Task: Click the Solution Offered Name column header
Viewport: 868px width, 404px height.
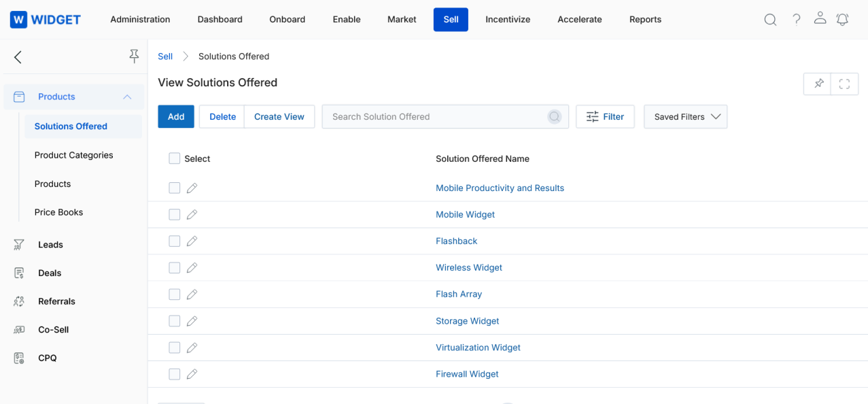Action: coord(483,158)
